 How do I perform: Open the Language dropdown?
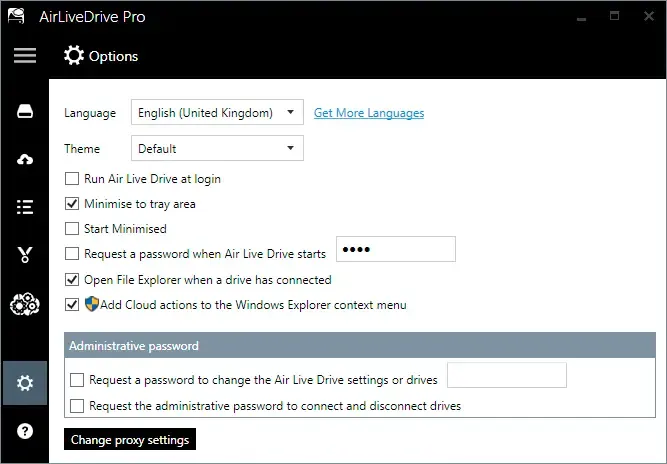tap(217, 112)
